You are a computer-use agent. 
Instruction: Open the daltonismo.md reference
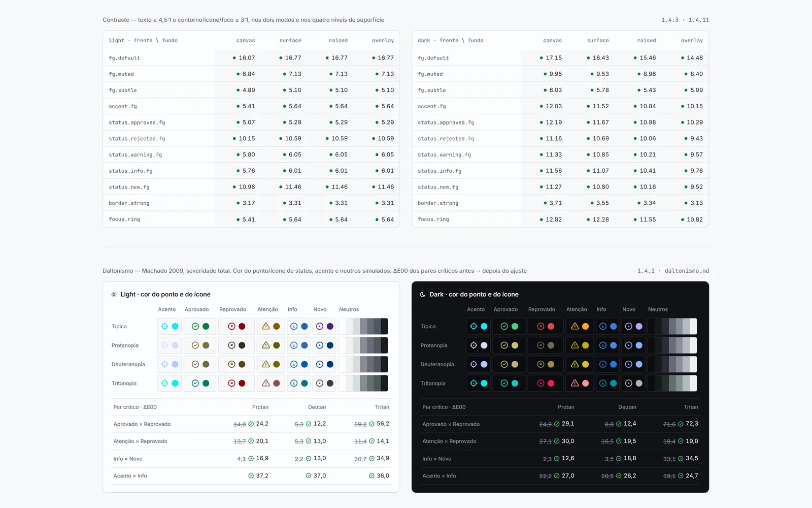pyautogui.click(x=687, y=271)
